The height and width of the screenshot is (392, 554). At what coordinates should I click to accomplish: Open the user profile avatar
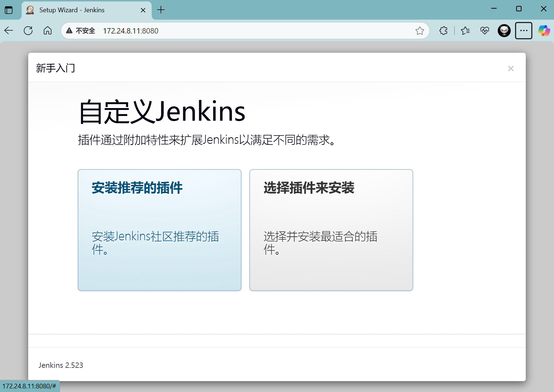click(504, 31)
